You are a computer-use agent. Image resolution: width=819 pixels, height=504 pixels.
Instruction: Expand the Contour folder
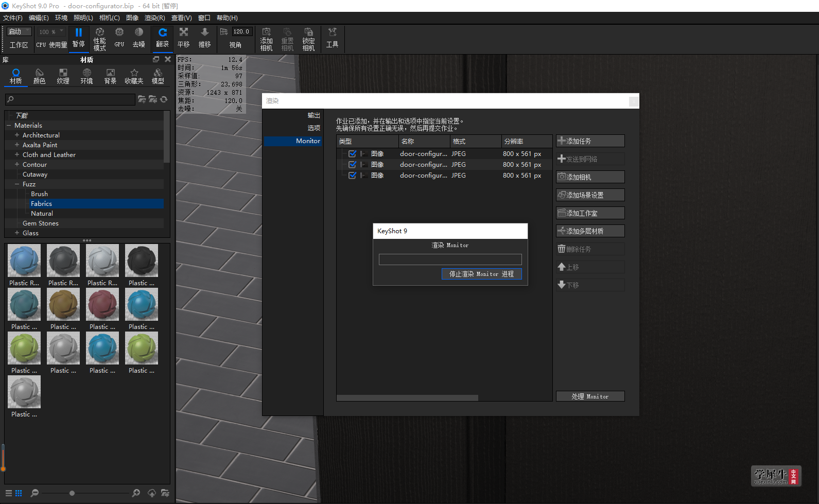17,165
